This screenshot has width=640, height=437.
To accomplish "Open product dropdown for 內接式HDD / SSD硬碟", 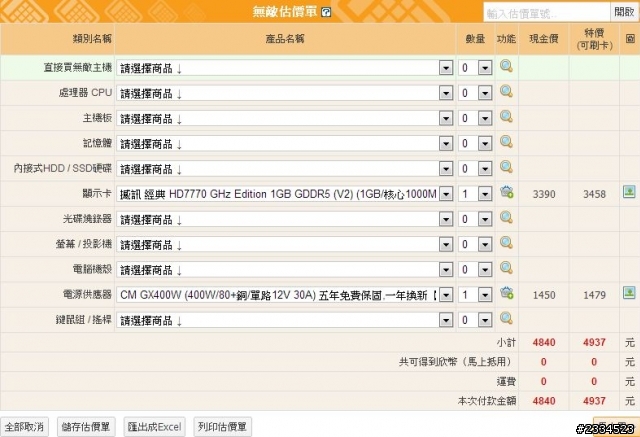I will pyautogui.click(x=285, y=169).
